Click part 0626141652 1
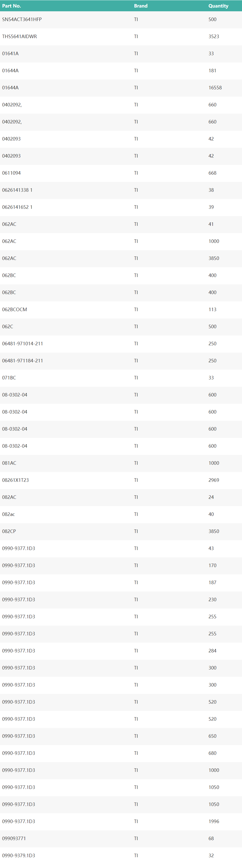The width and height of the screenshot is (242, 868). pos(17,207)
